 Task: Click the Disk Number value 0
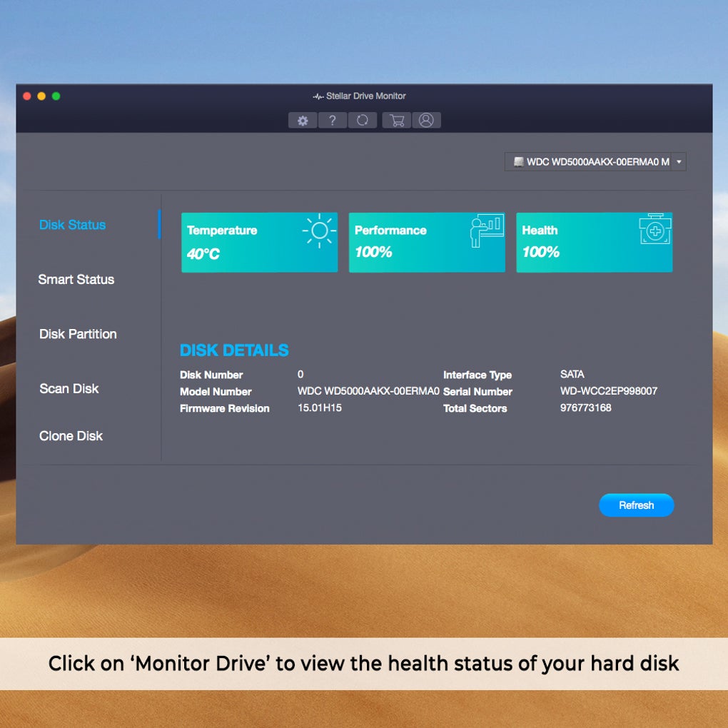300,374
